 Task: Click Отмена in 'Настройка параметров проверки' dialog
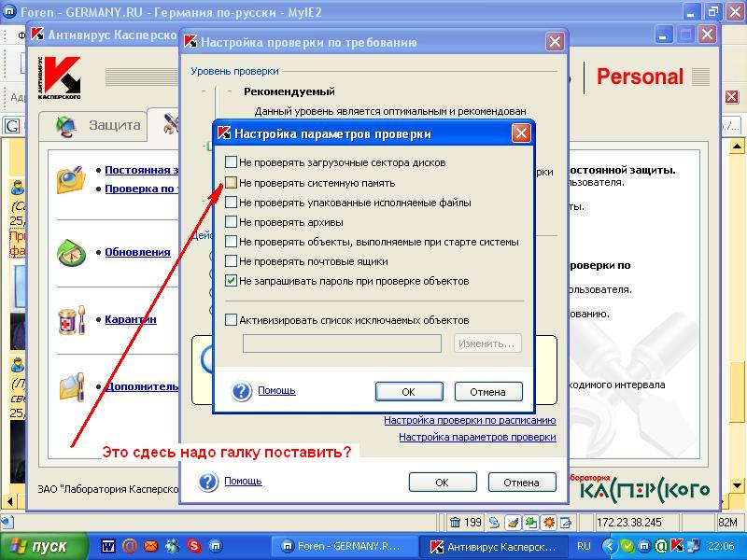(487, 391)
